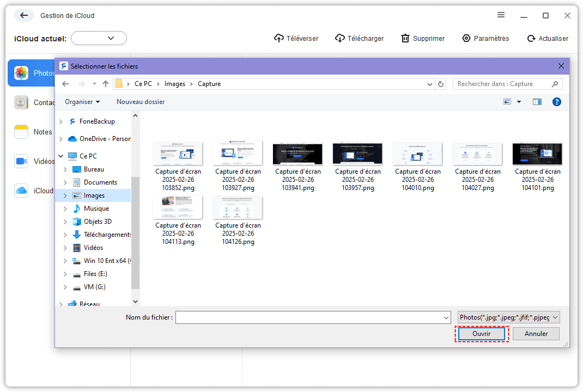Click the Annuler button

536,334
